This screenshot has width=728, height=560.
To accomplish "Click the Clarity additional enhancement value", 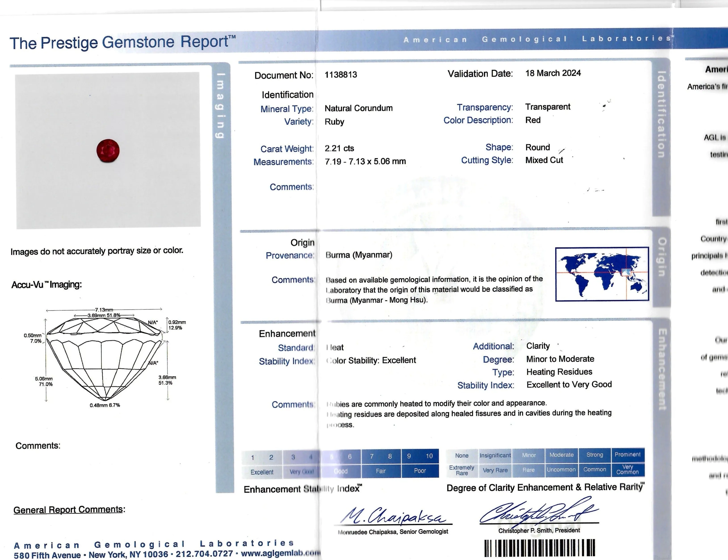I will tap(538, 346).
